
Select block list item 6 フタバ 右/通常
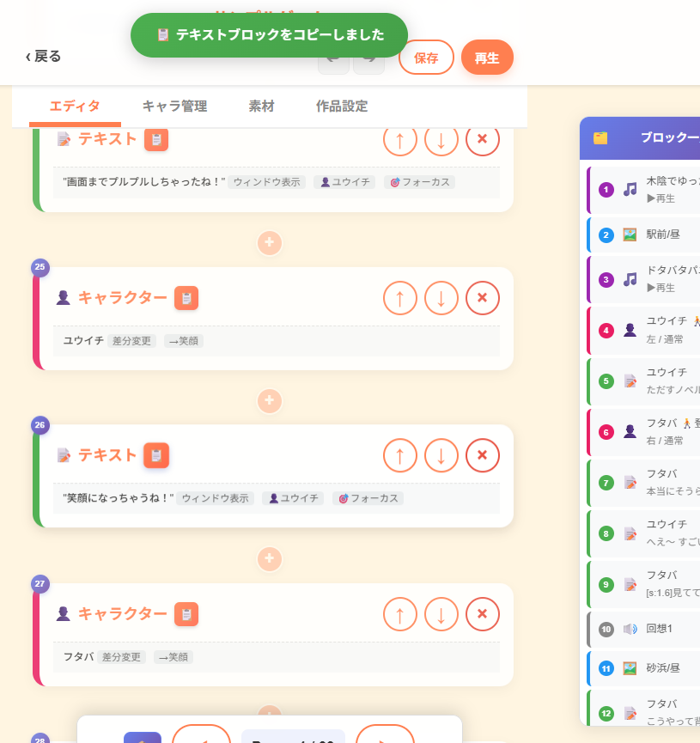[643, 432]
